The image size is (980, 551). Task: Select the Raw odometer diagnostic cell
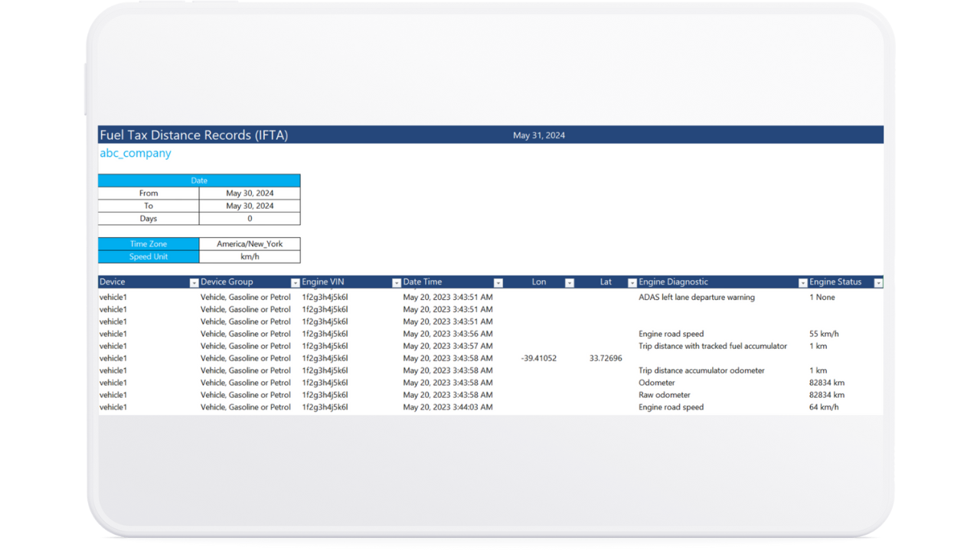[x=665, y=395]
